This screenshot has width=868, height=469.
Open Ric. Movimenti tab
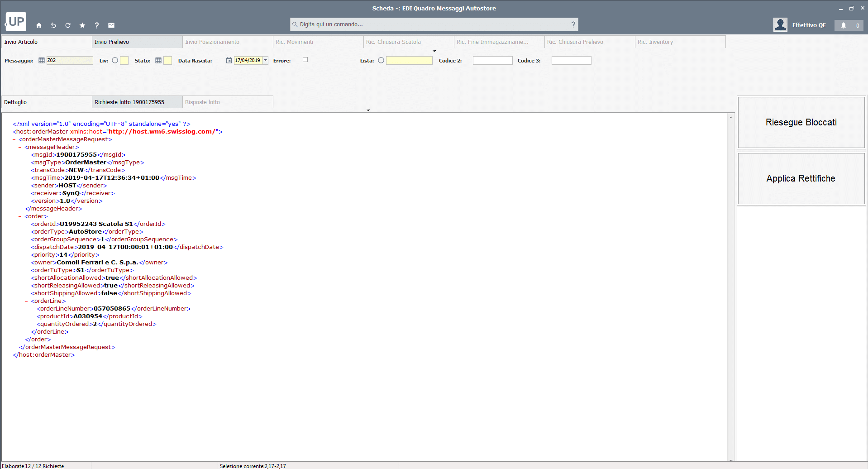[318, 42]
